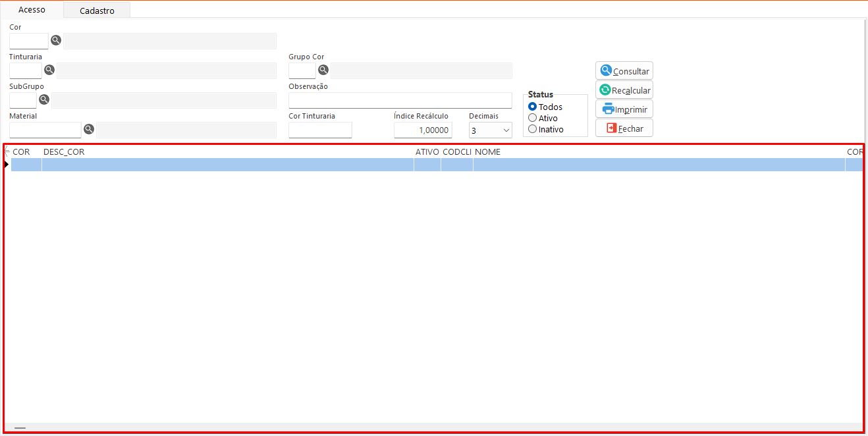Screen dimensions: 868x436
Task: Open the SubGrupo search magnifier
Action: click(x=44, y=99)
